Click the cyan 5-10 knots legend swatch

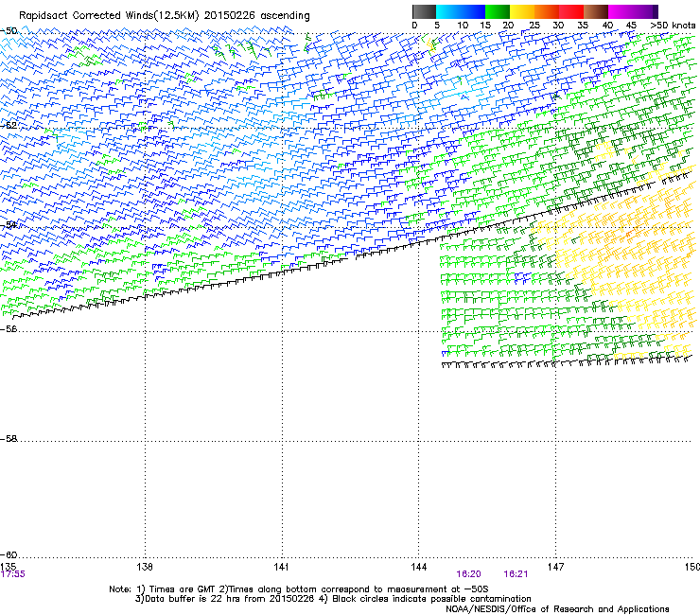coord(448,11)
